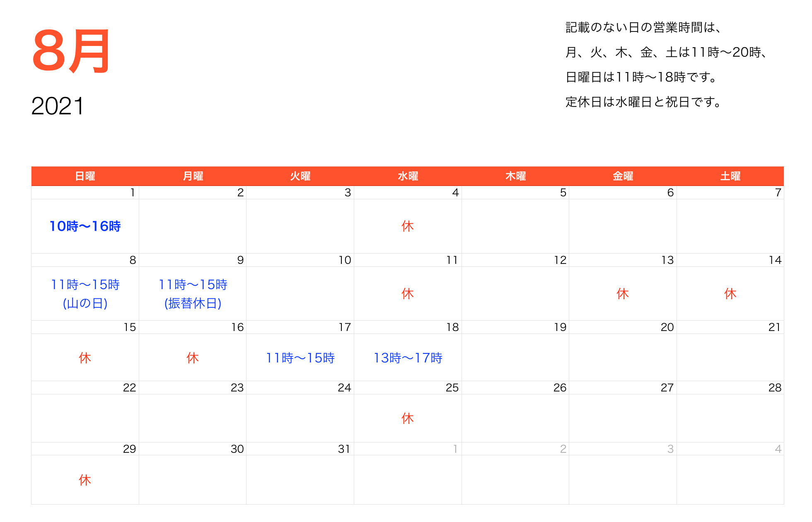Select the 水曜 weekday header
The image size is (812, 522).
[407, 176]
